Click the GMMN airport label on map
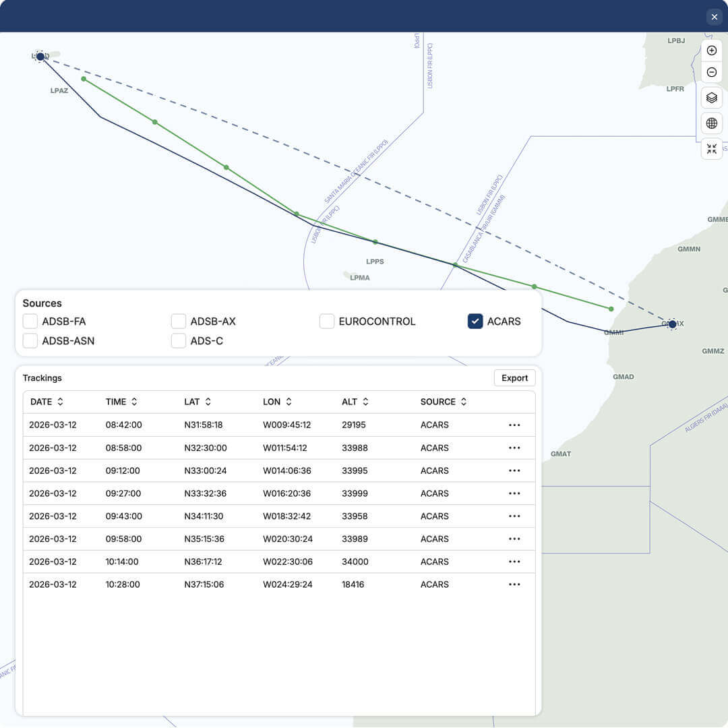This screenshot has height=728, width=728. click(688, 249)
